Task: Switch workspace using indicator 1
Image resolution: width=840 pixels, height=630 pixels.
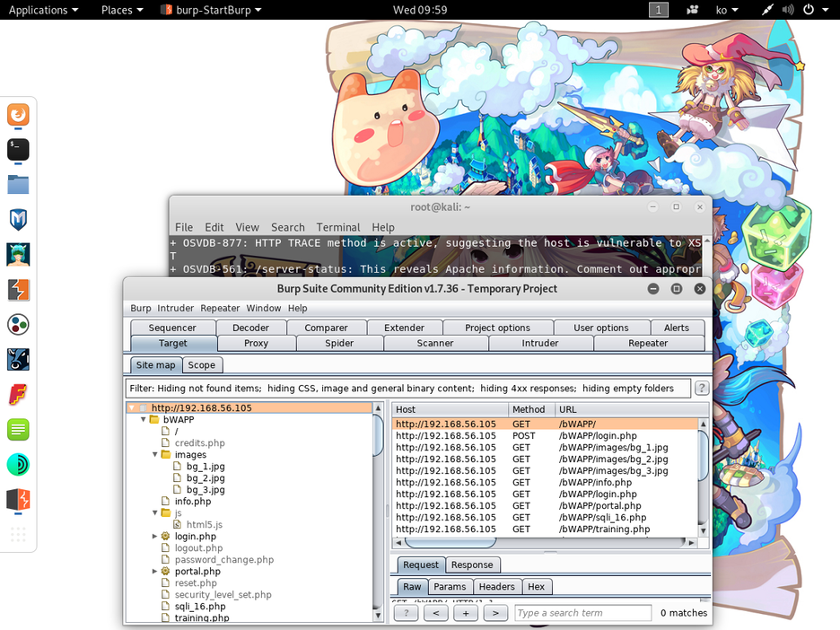Action: pyautogui.click(x=659, y=10)
